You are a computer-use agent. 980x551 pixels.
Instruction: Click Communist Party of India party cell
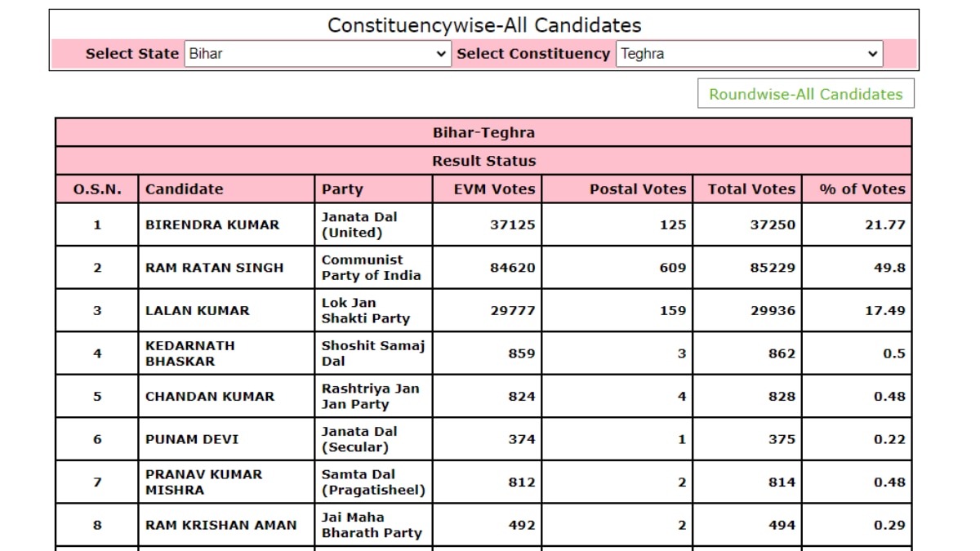[373, 268]
